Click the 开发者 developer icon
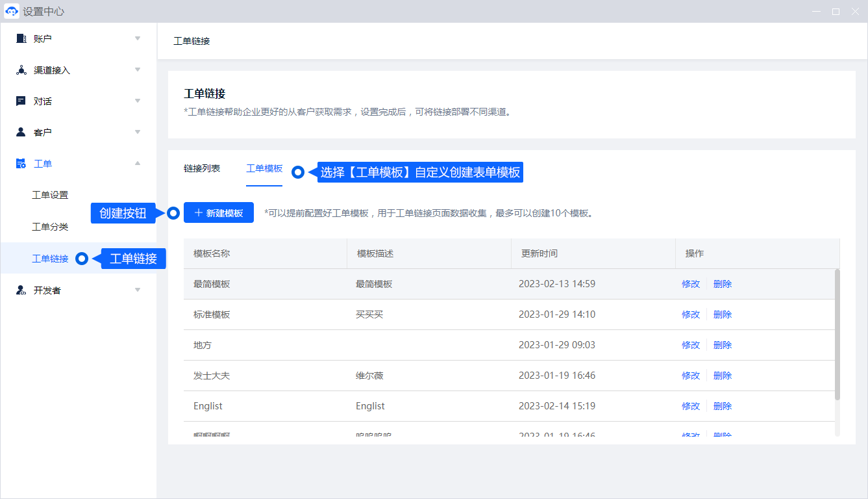 pyautogui.click(x=21, y=290)
